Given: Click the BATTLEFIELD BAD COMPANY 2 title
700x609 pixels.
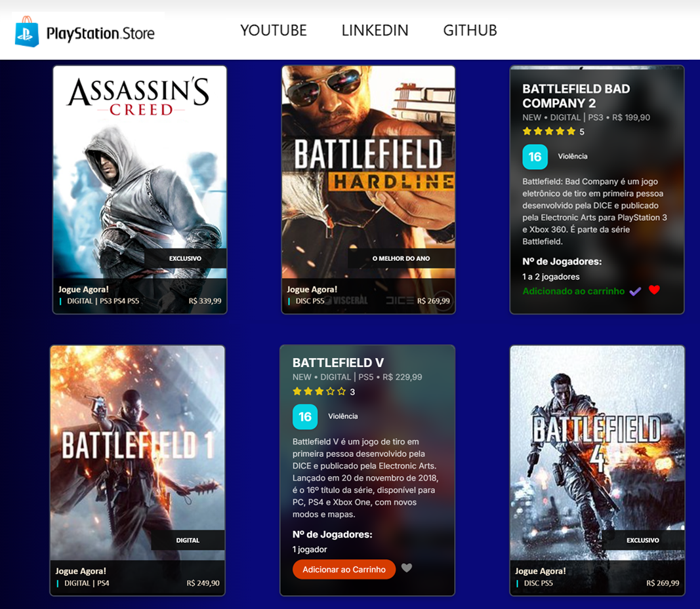Looking at the screenshot, I should 577,96.
